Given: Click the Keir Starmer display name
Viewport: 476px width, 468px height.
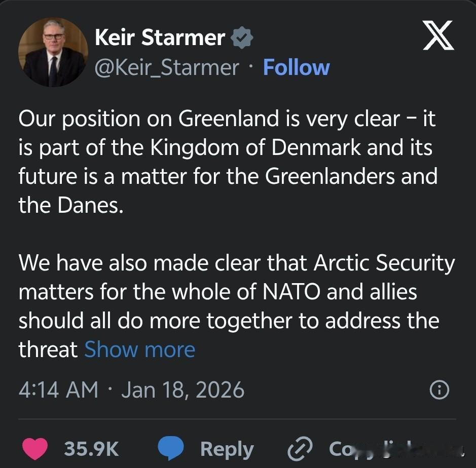Looking at the screenshot, I should (160, 37).
